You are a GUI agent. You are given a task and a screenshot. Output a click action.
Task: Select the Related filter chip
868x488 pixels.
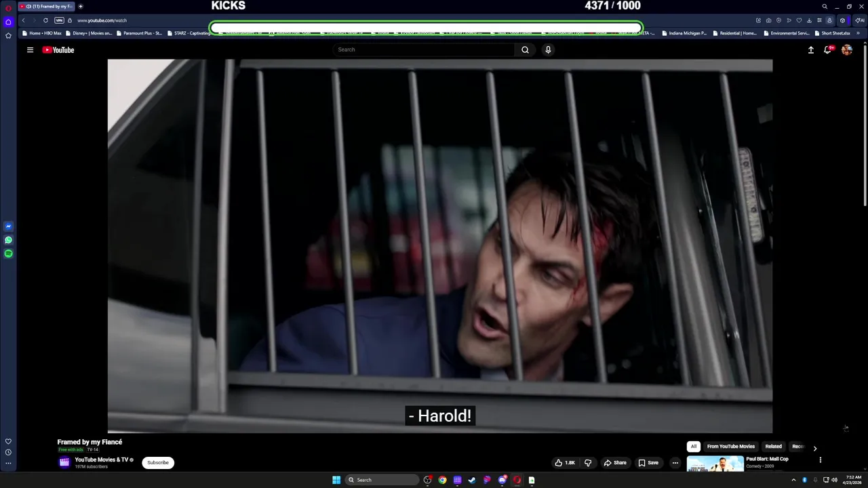coord(774,447)
